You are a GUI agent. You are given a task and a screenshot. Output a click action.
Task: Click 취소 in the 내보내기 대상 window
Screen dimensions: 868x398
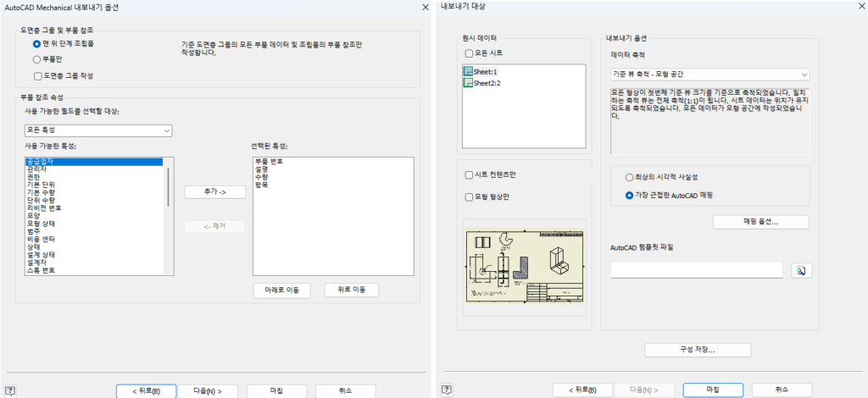tap(782, 390)
